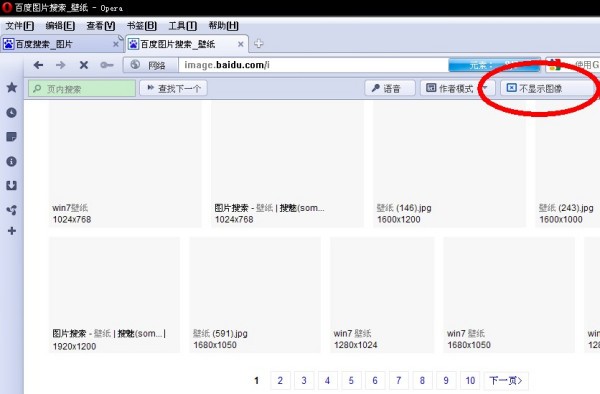Close the 百度搜索_图片 tab
Screen dimensions: 600x394
click(x=116, y=44)
